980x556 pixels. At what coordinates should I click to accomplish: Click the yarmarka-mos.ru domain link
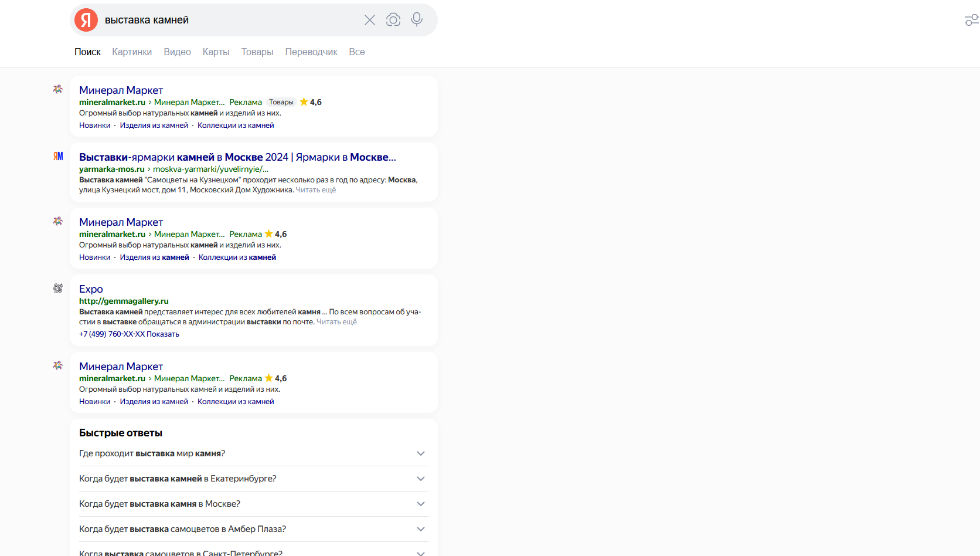coord(112,169)
